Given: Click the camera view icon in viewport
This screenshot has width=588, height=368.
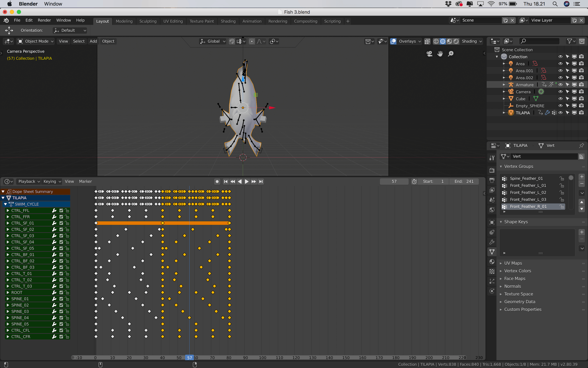Looking at the screenshot, I should (429, 53).
